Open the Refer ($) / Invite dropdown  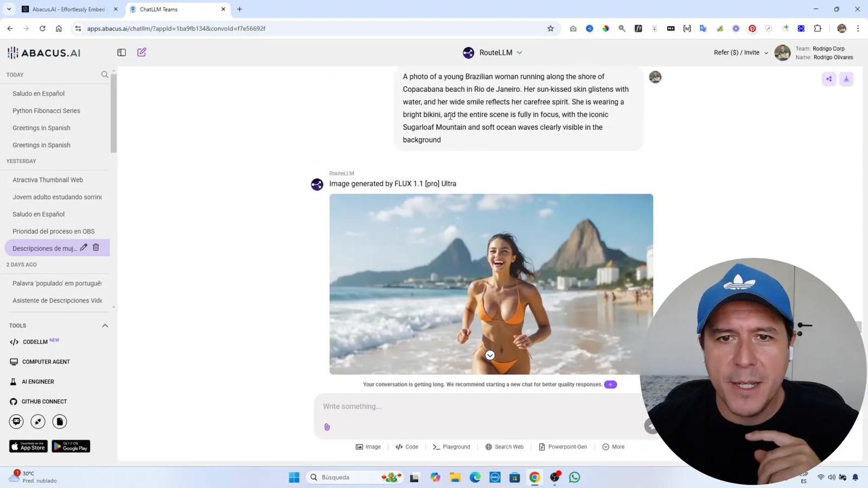click(x=740, y=52)
